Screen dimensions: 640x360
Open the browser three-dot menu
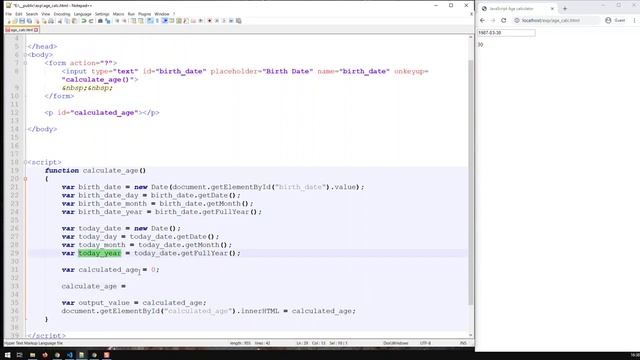point(634,20)
